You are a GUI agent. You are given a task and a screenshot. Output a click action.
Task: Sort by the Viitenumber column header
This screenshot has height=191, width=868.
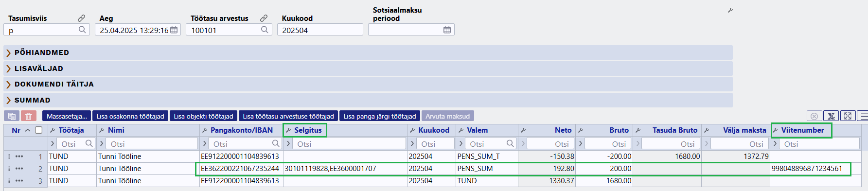tap(802, 130)
